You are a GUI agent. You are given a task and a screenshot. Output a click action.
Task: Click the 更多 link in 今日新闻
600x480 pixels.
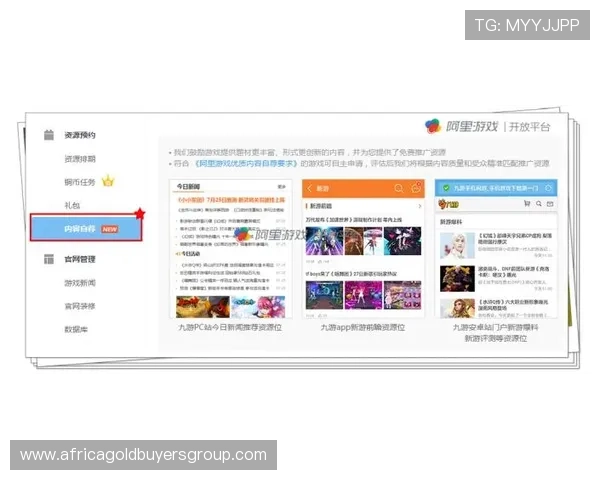coord(282,186)
